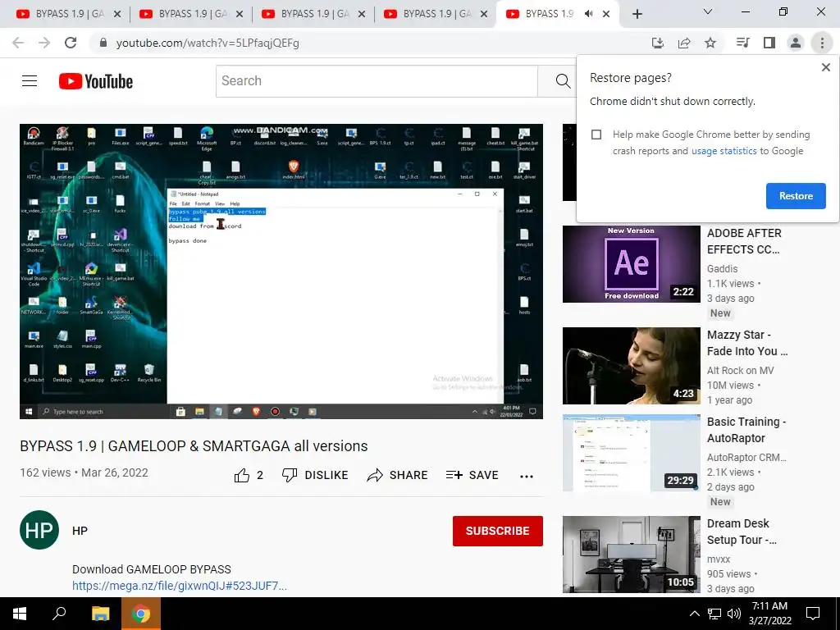
Task: Open the Chrome three-dot menu
Action: (x=822, y=43)
